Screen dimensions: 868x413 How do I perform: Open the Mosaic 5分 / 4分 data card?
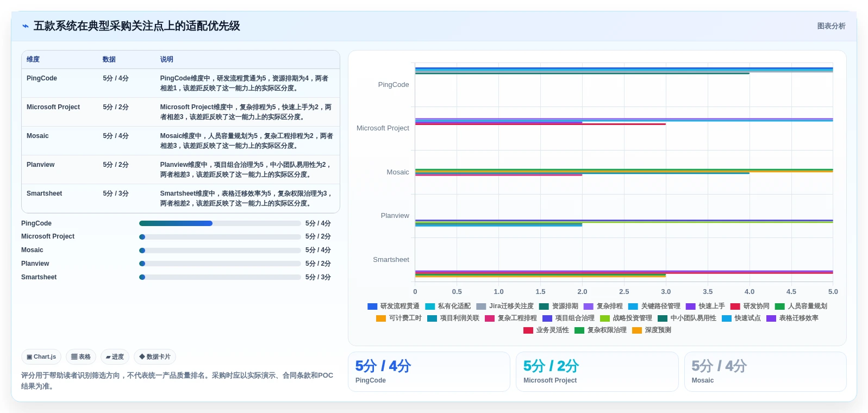click(765, 372)
